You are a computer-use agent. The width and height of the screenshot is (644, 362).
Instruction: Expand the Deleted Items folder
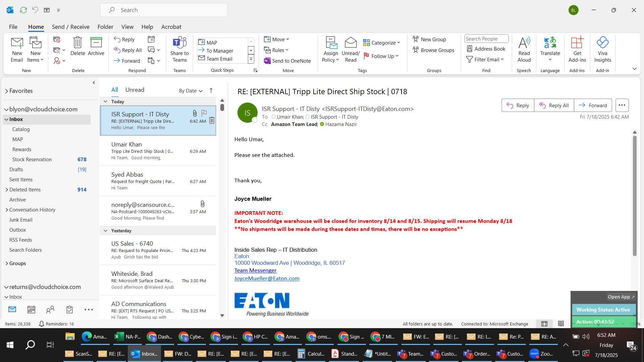(7, 190)
